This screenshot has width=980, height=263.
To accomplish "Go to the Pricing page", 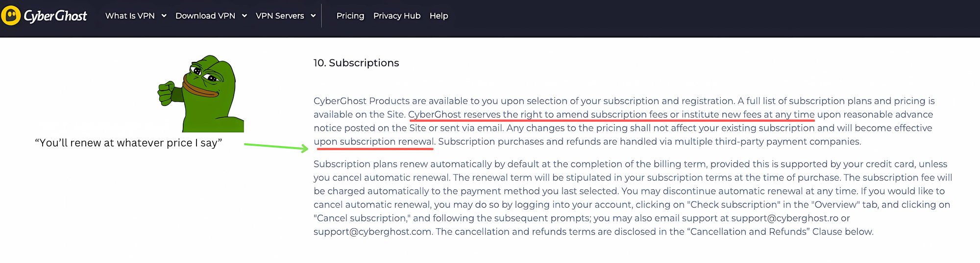I will click(x=350, y=16).
